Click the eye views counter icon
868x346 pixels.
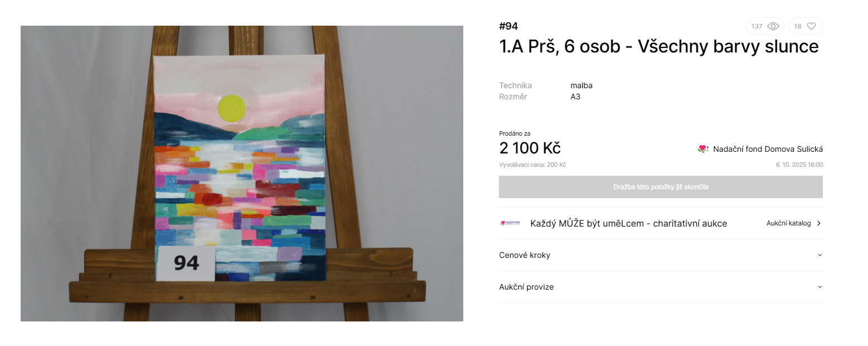click(773, 26)
